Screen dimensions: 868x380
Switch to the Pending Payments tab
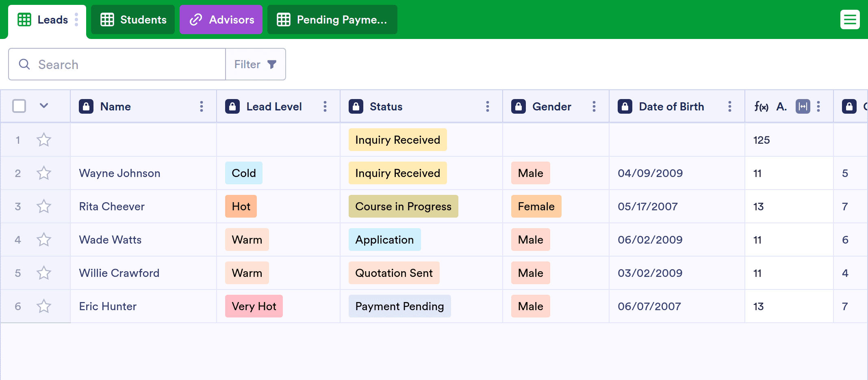332,19
